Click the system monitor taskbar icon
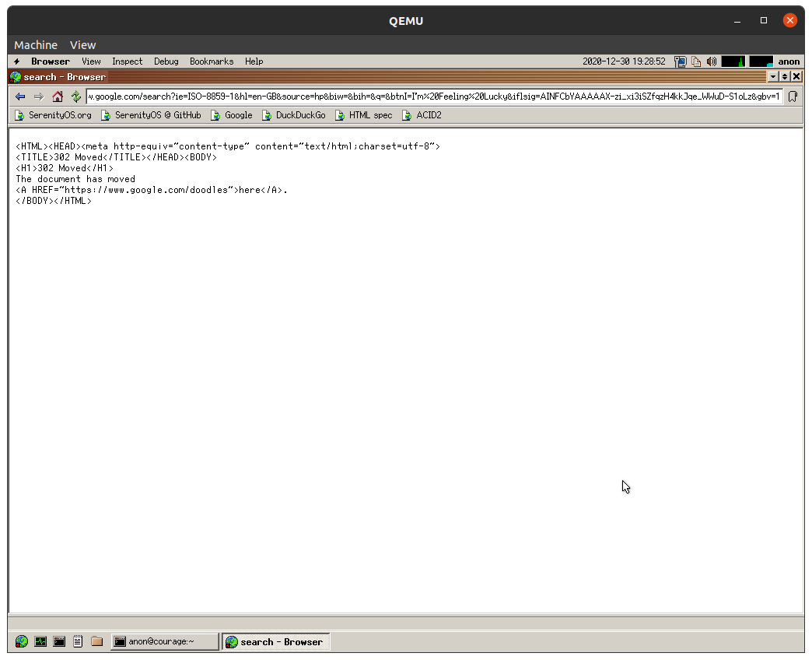The height and width of the screenshot is (660, 812). click(40, 641)
